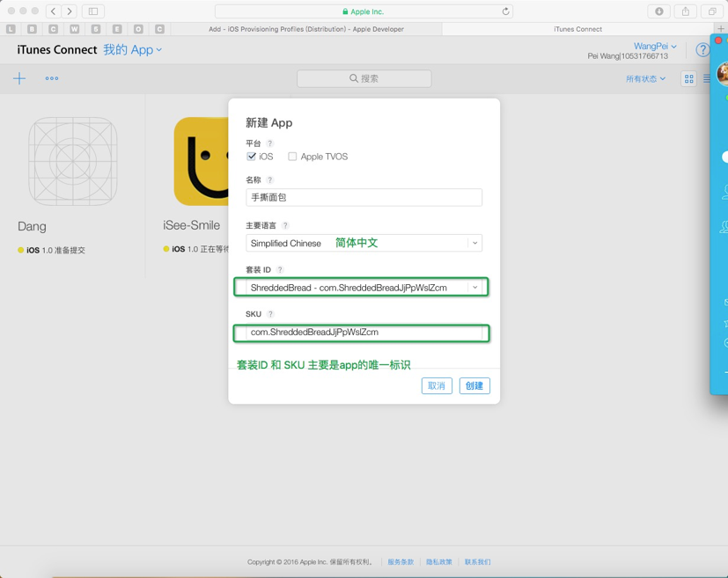Open the 套装 ID ShreddedBread dropdown
728x578 pixels.
coord(364,288)
